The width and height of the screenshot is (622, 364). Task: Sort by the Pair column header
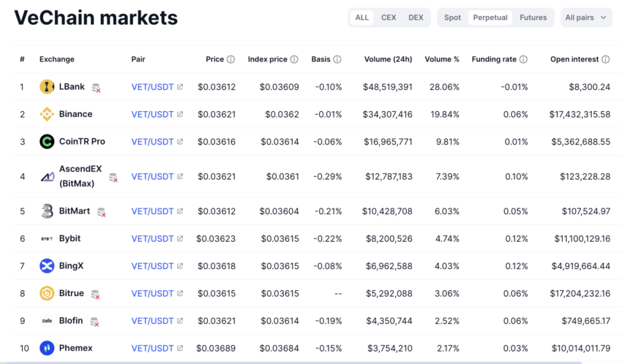coord(138,59)
